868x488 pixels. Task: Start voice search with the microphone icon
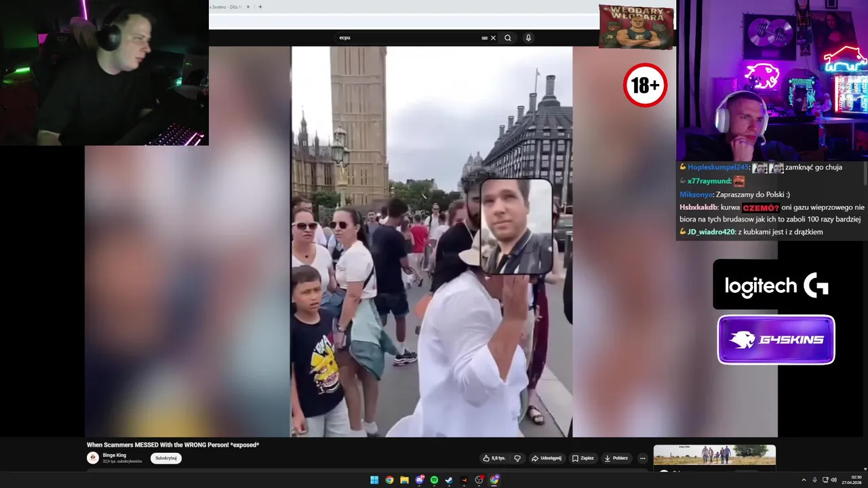[528, 38]
